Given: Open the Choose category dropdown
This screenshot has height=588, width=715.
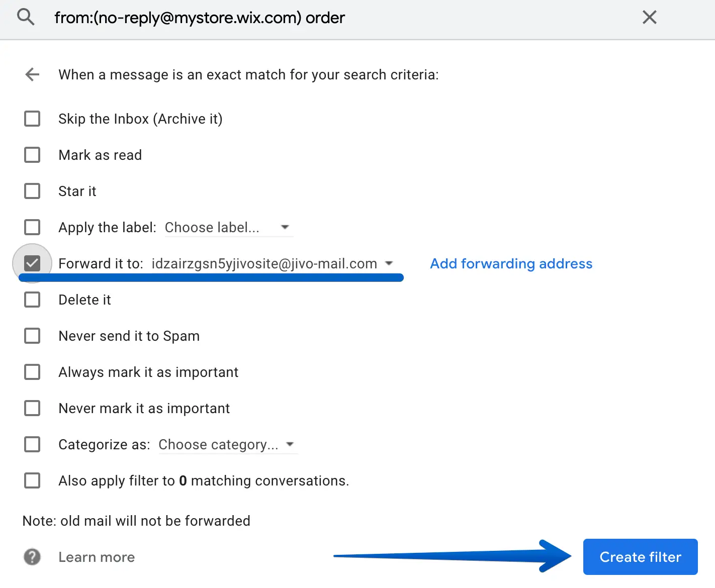Looking at the screenshot, I should (x=227, y=445).
